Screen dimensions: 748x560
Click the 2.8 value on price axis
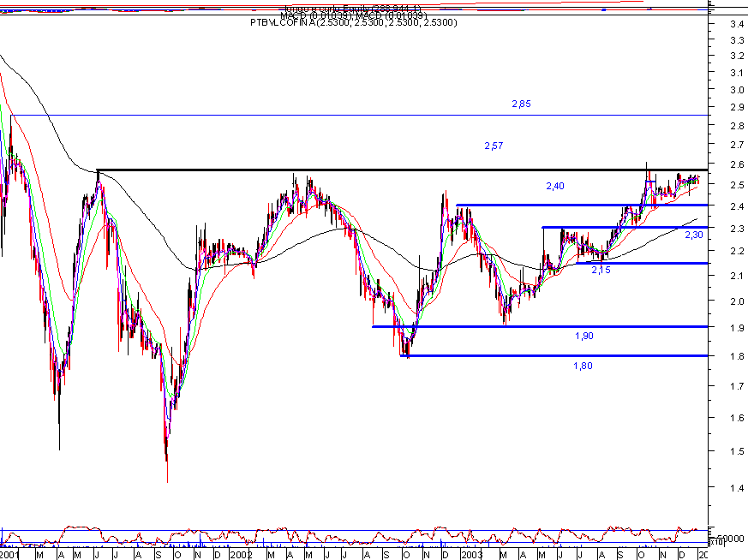click(737, 126)
